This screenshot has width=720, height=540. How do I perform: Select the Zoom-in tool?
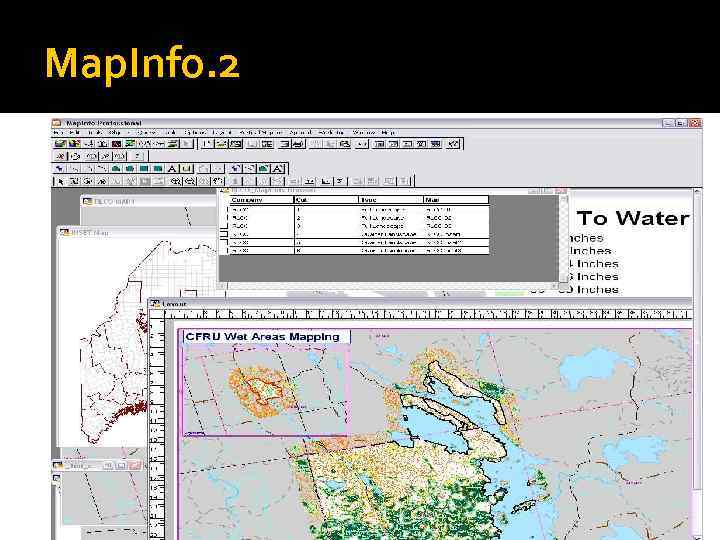point(176,181)
